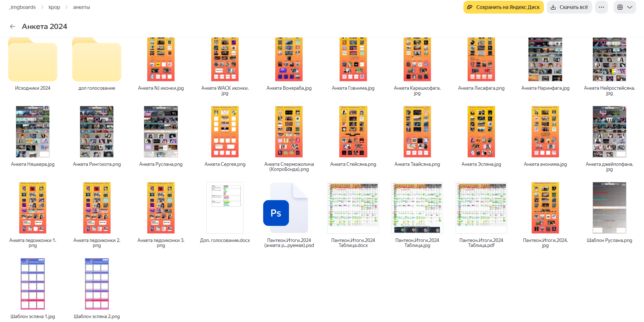
Task: Select Анкета Воняраба.jpg thumbnail
Action: coord(289,59)
